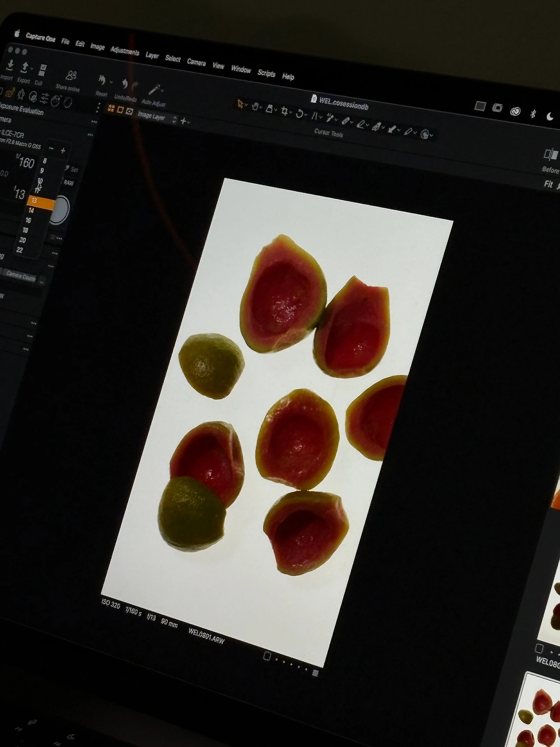
Task: Toggle the proof eye icon beside Image Layer
Action: [129, 111]
